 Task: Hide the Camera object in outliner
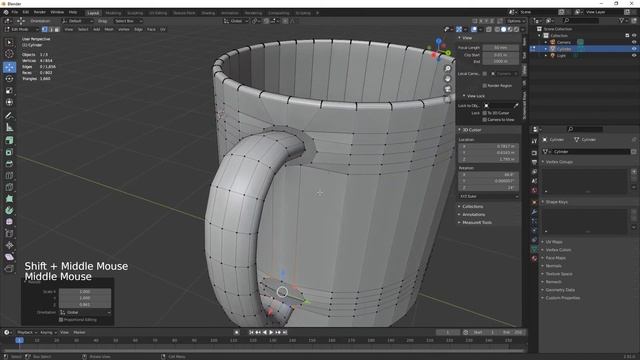(634, 42)
